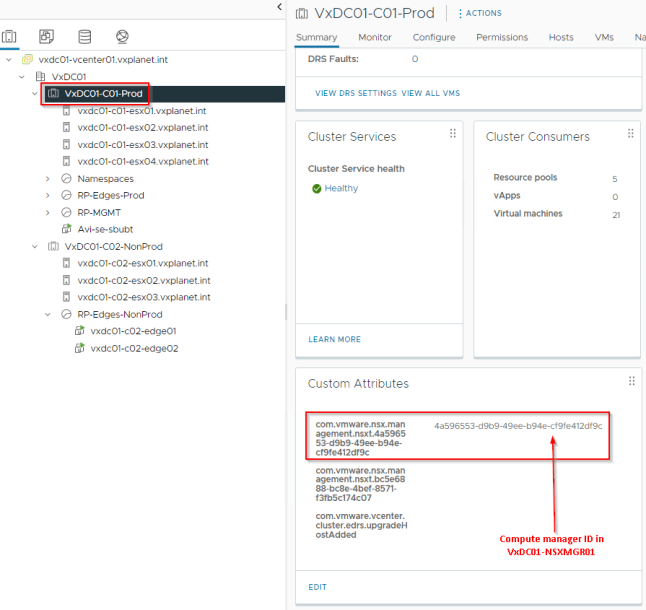
Task: Collapse the left navigation panel arrow
Action: point(279,7)
